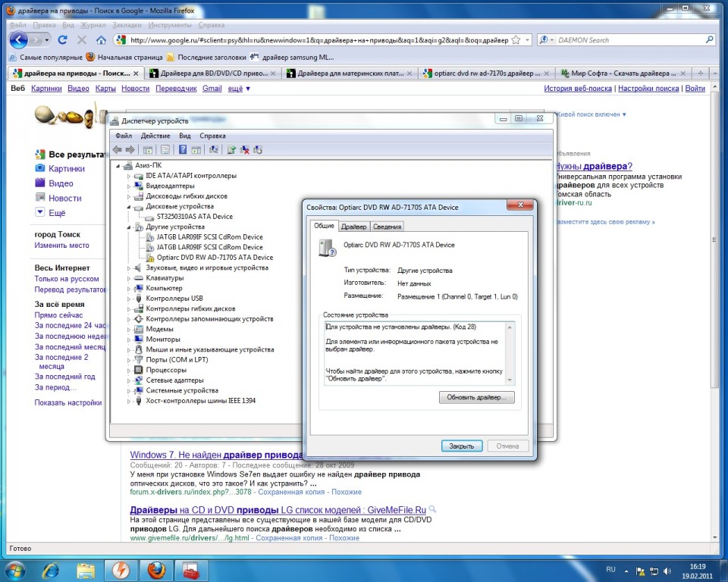Launch Internet Explorer from the taskbar
This screenshot has height=582, width=728.
[51, 571]
